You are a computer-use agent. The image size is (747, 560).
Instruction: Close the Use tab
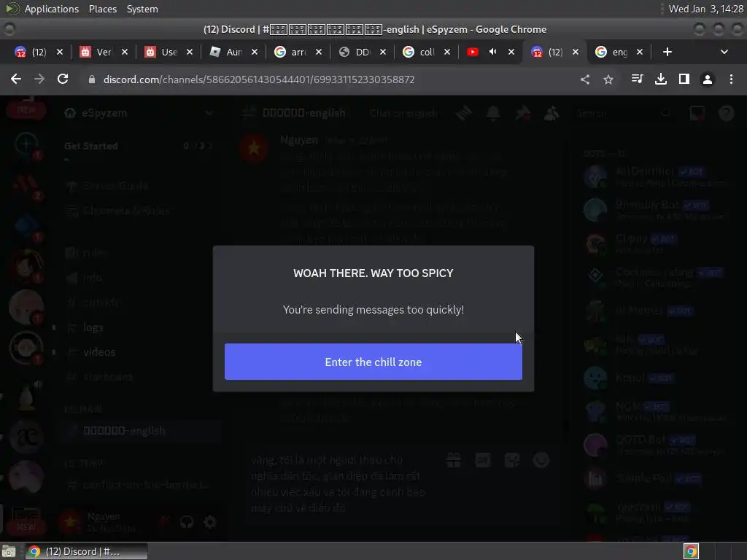point(190,52)
